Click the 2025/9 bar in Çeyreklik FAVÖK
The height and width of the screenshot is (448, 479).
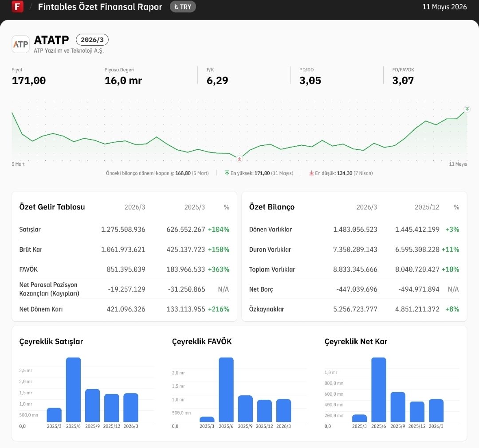[245, 409]
